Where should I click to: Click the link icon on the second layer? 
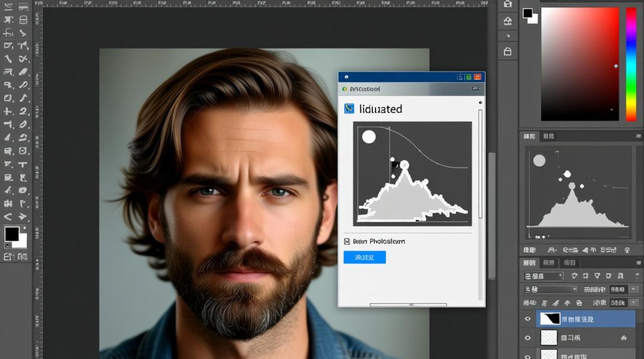coord(624,338)
